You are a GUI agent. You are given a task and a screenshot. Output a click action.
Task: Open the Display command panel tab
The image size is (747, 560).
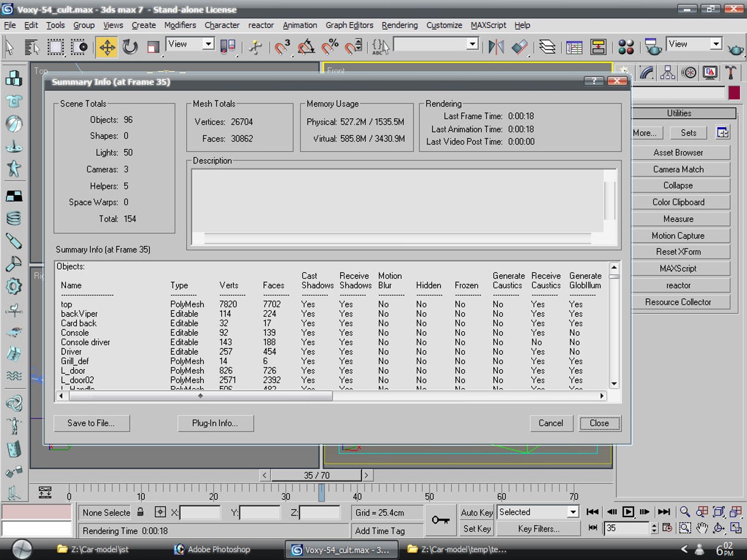[x=710, y=73]
